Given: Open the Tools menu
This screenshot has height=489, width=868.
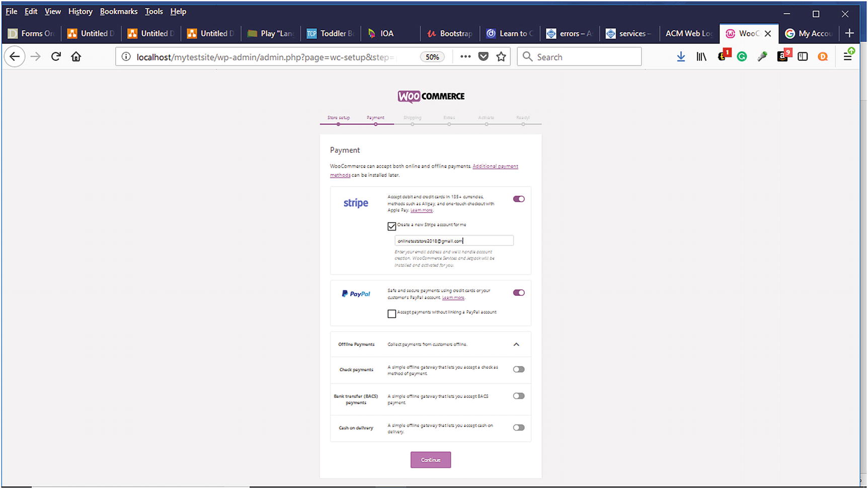Looking at the screenshot, I should tap(153, 11).
